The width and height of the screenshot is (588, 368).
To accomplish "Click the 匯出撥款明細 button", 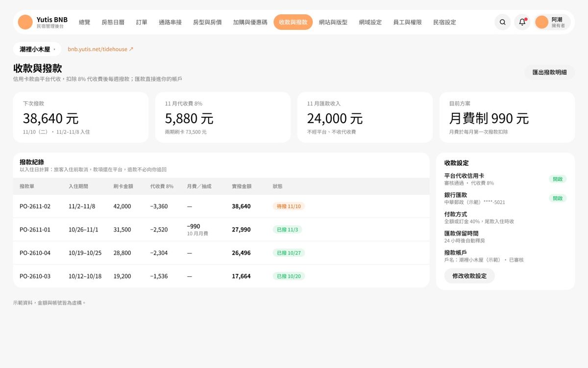I will 550,72.
